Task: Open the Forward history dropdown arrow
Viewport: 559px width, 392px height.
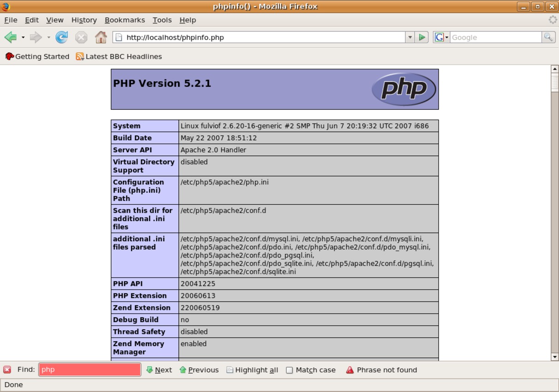Action: 48,37
